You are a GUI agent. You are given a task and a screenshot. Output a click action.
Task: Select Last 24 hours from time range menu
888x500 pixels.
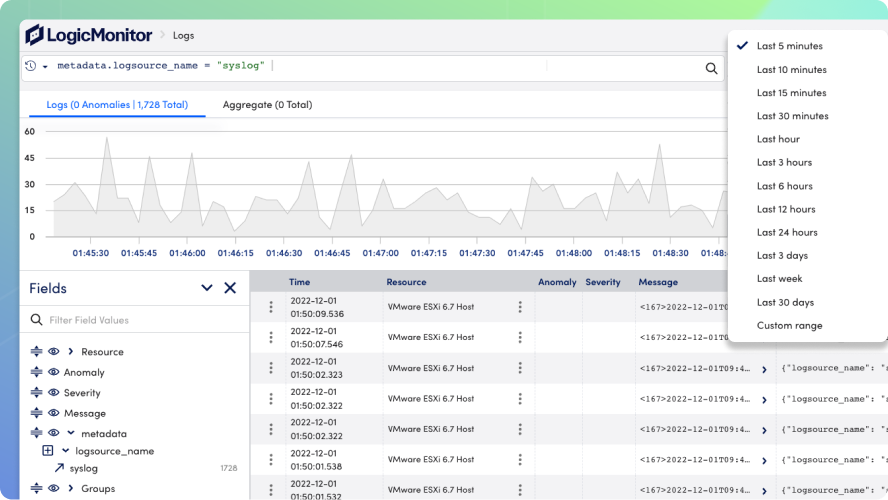click(787, 232)
